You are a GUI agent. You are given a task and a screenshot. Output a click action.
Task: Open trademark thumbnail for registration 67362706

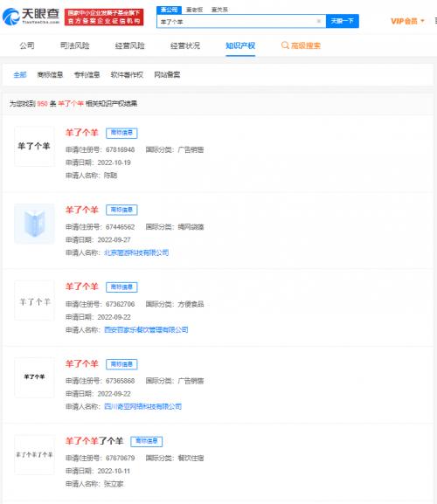[34, 300]
